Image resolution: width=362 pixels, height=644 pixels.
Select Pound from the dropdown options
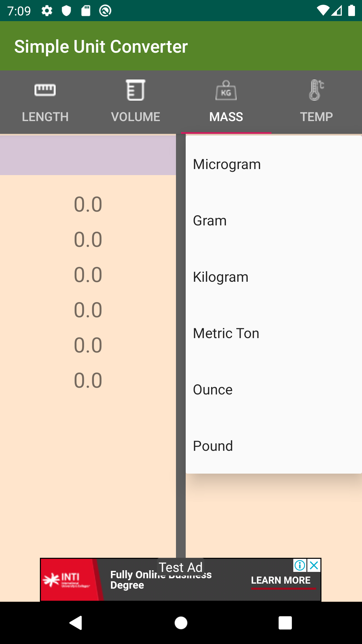coord(213,446)
